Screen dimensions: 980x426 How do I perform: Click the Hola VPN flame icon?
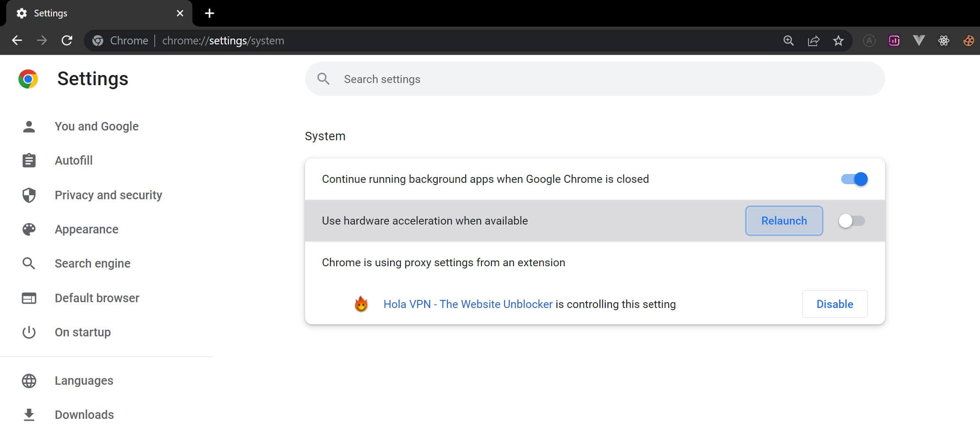[x=361, y=304]
